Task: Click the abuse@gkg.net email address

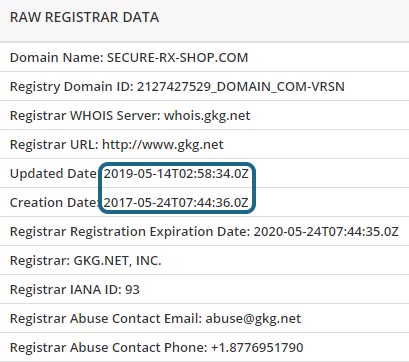Action: point(253,319)
